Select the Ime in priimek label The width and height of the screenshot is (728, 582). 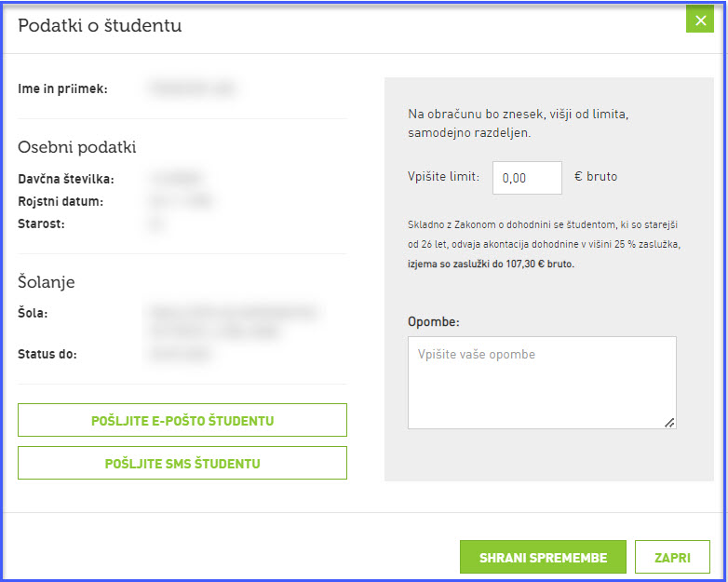point(63,89)
